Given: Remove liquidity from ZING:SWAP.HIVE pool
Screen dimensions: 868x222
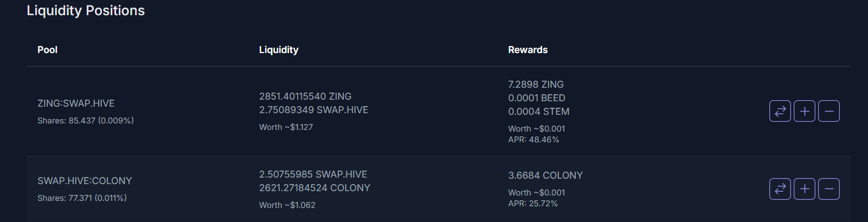Looking at the screenshot, I should click(829, 111).
